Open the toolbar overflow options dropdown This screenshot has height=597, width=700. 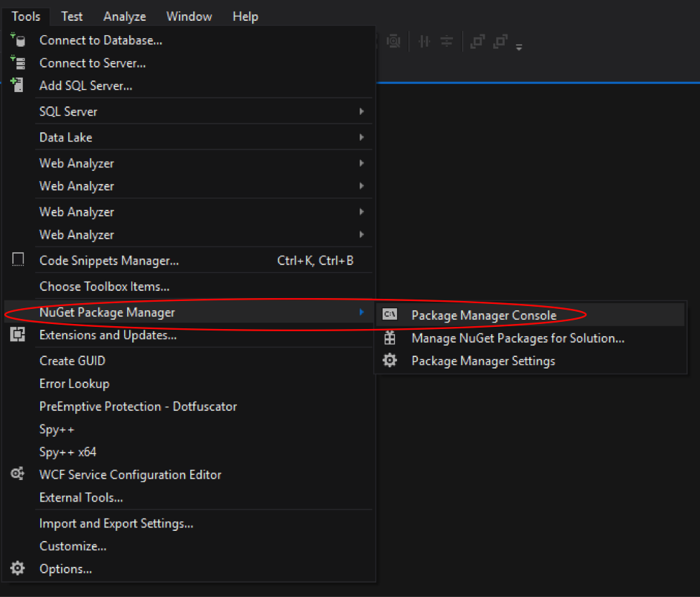tap(519, 46)
